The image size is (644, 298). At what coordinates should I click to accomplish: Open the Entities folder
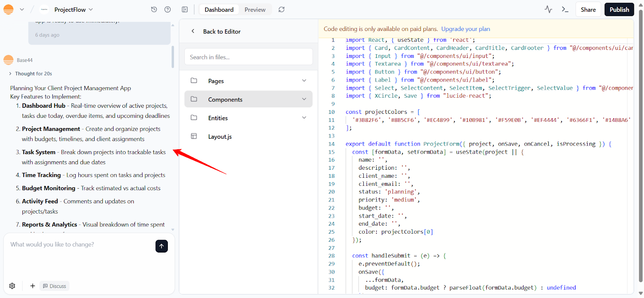(248, 118)
